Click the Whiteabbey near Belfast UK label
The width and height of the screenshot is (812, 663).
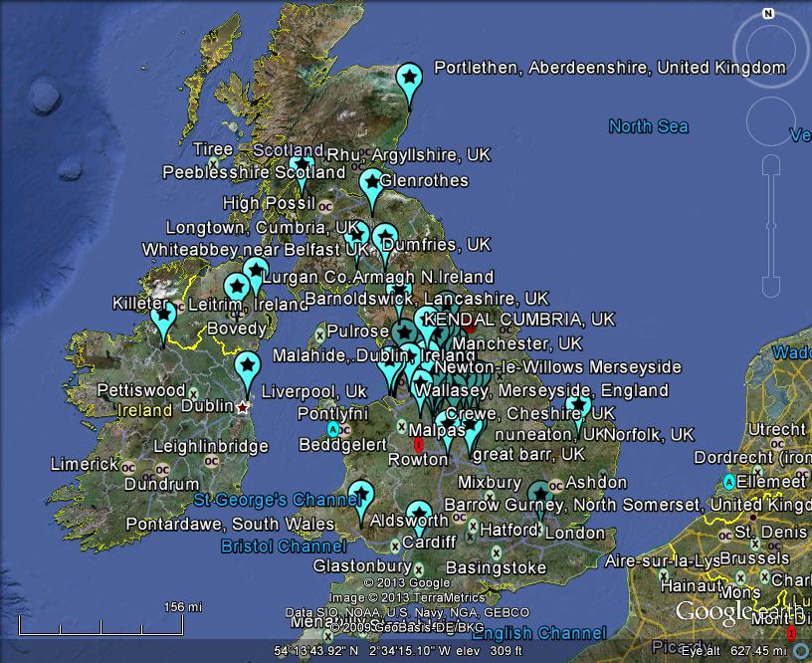(x=256, y=250)
